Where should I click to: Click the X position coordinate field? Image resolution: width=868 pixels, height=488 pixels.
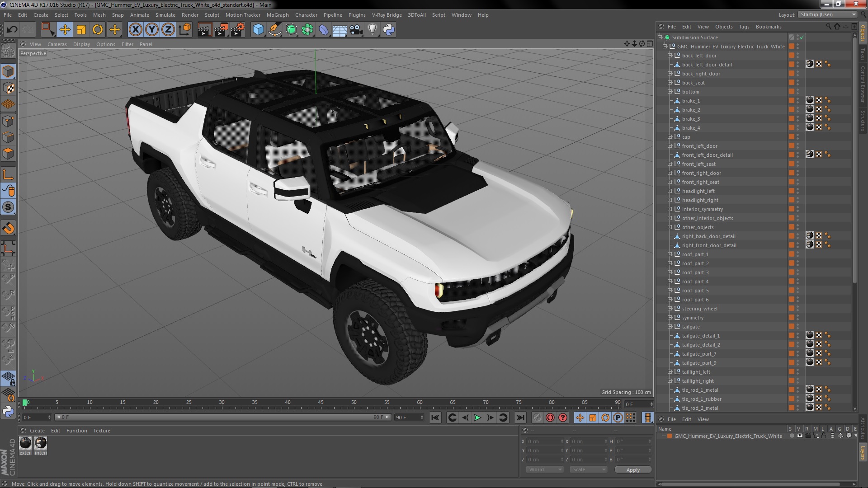click(545, 441)
